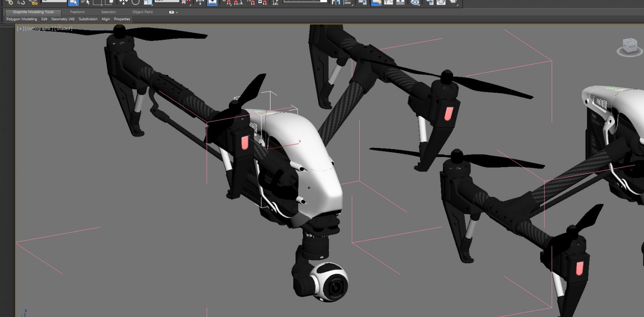Expand the Subdivision ribbon panel
644x317 pixels.
(88, 19)
